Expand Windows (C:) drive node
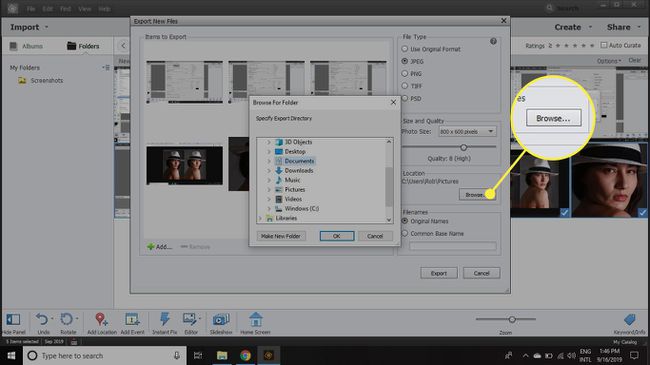 coord(269,209)
